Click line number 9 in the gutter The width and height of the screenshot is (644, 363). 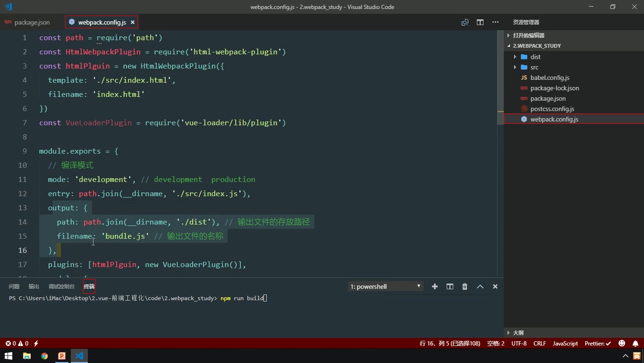pyautogui.click(x=25, y=151)
